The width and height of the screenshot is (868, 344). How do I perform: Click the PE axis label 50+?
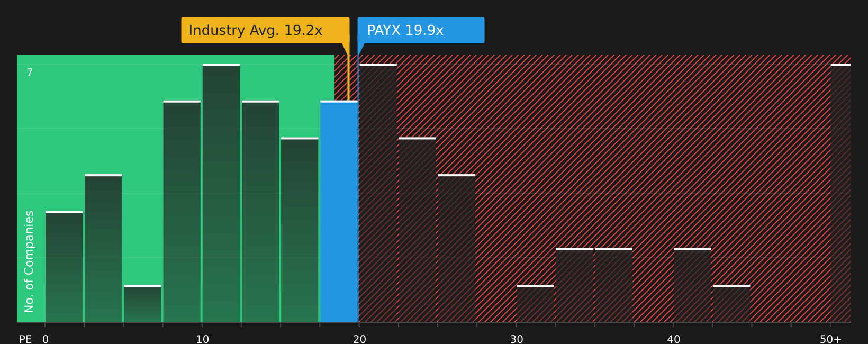click(x=830, y=339)
